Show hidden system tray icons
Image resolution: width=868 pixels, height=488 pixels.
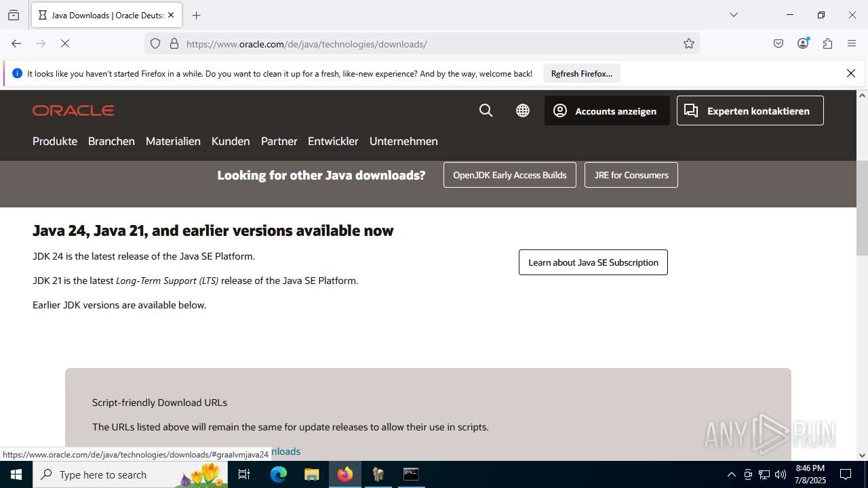[x=731, y=474]
